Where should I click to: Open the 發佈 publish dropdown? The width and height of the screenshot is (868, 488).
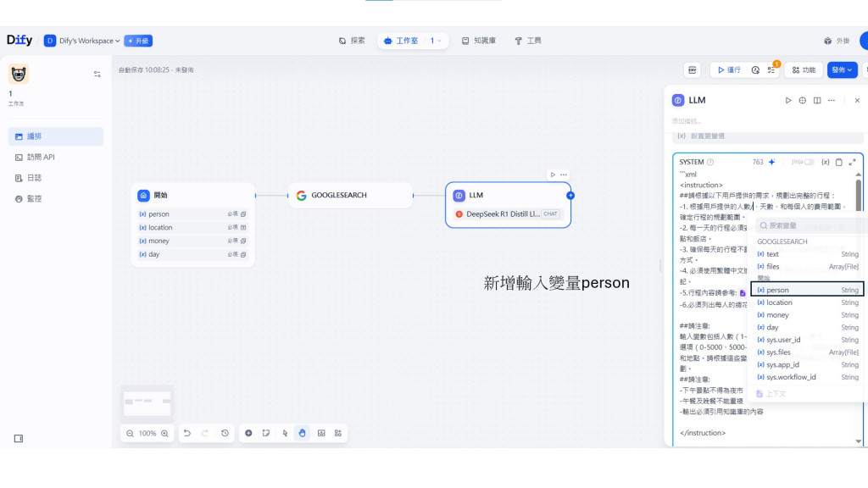point(842,69)
